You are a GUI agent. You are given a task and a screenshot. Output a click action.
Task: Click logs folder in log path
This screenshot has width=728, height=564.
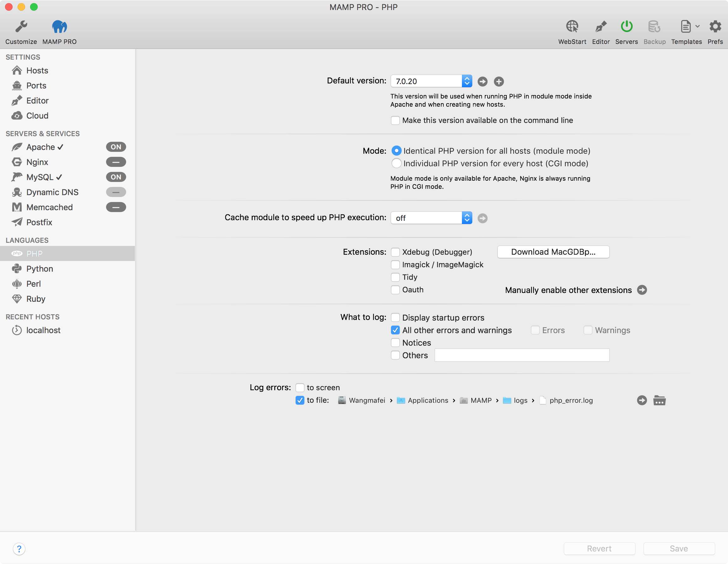click(515, 400)
